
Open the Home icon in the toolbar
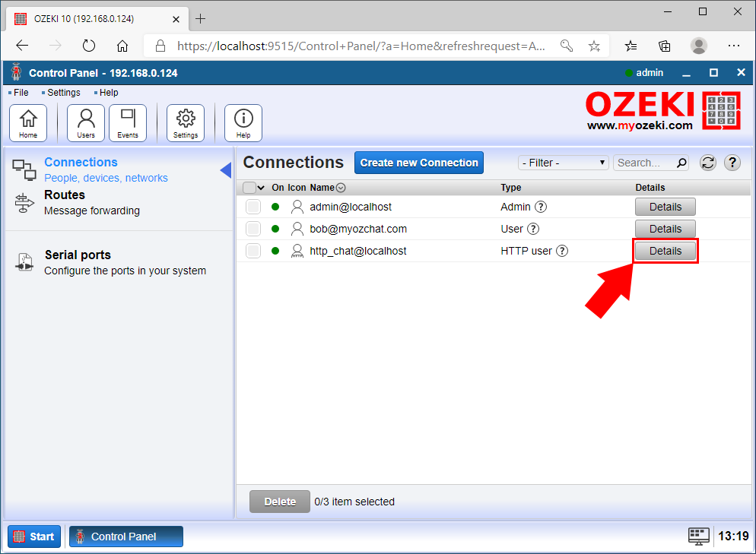tap(28, 122)
